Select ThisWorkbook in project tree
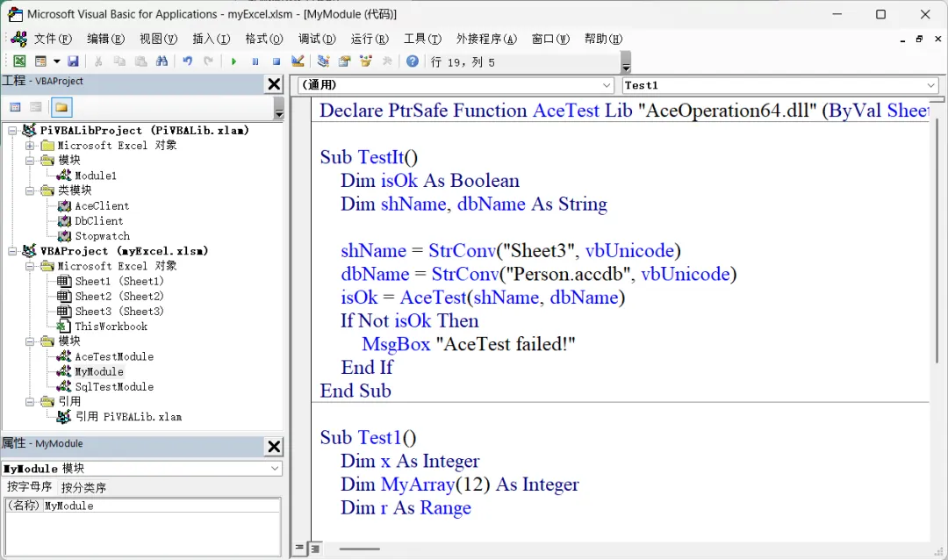The width and height of the screenshot is (948, 560). coord(111,327)
